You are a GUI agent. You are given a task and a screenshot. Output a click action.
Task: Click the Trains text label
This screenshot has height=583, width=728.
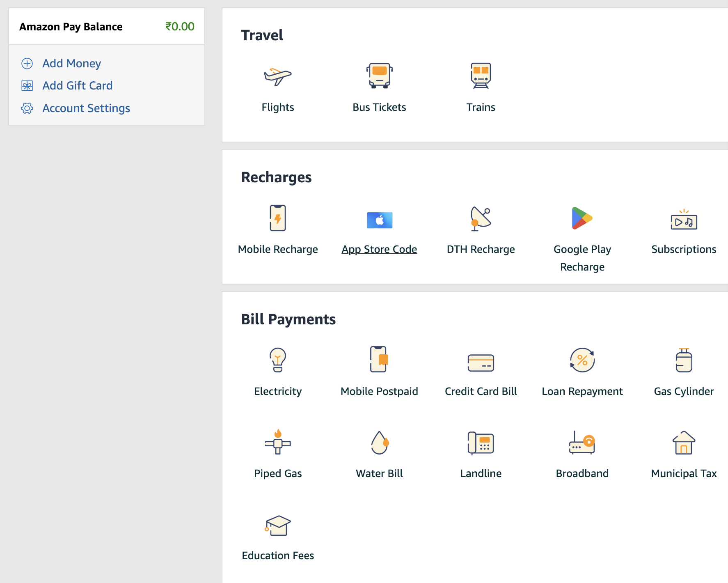point(481,107)
